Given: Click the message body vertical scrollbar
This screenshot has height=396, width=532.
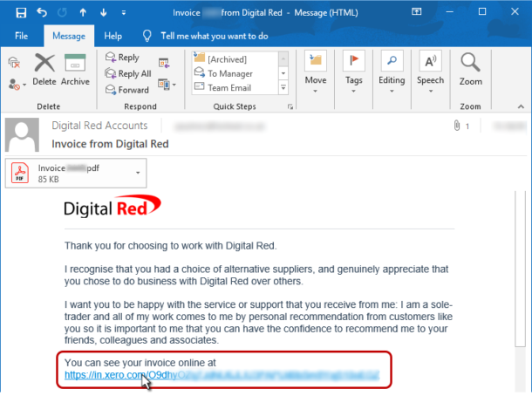Looking at the screenshot, I should (520, 269).
